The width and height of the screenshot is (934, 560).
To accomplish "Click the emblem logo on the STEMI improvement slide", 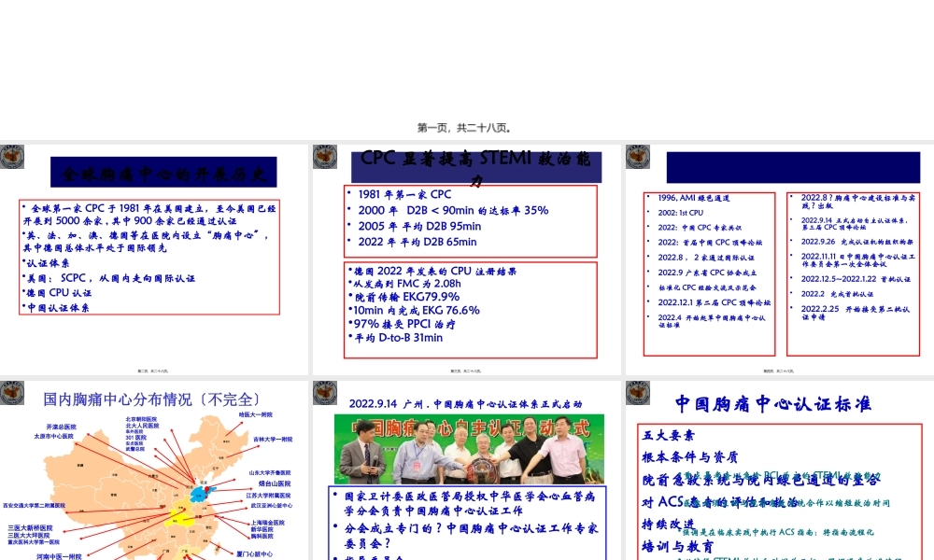I will click(323, 159).
